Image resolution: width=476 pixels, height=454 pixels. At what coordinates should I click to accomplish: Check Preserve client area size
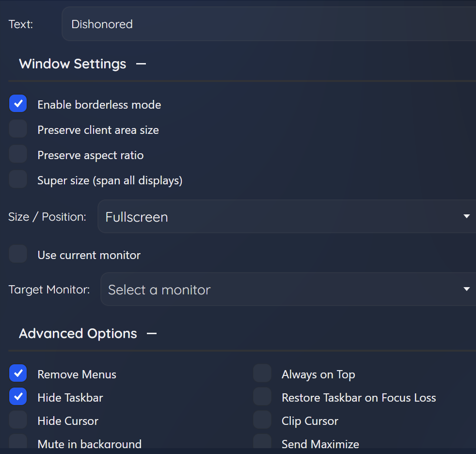[x=18, y=130]
